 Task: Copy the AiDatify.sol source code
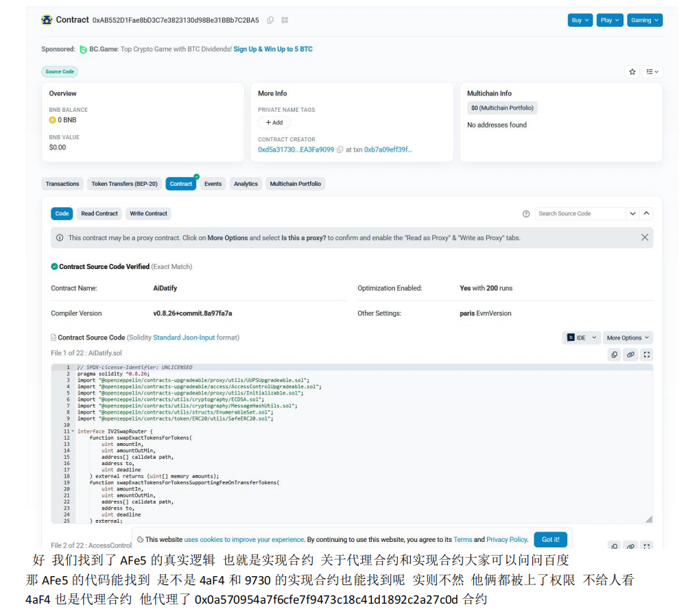tap(614, 355)
